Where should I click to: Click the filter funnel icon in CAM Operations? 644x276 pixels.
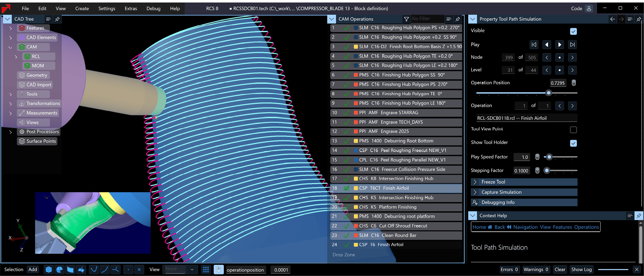tap(406, 19)
